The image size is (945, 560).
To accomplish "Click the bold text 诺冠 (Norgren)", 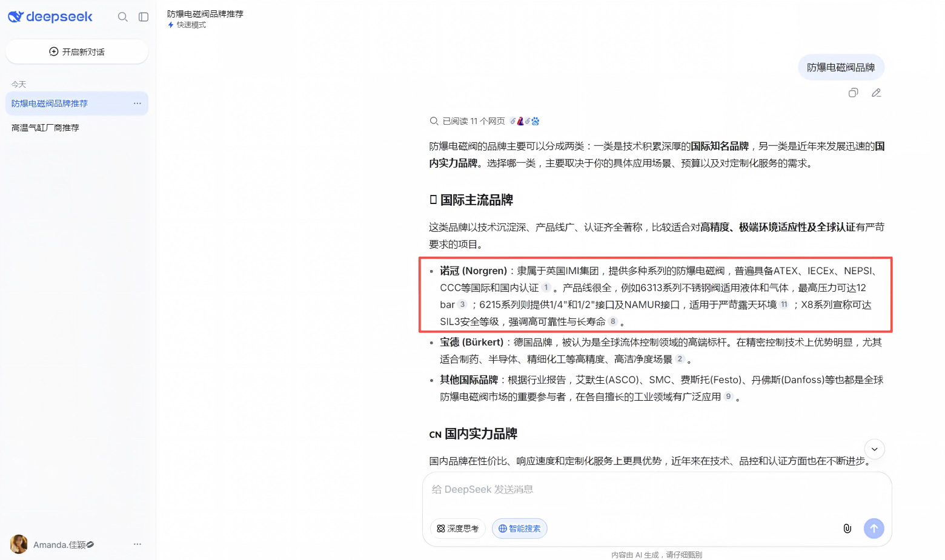I will click(x=473, y=271).
